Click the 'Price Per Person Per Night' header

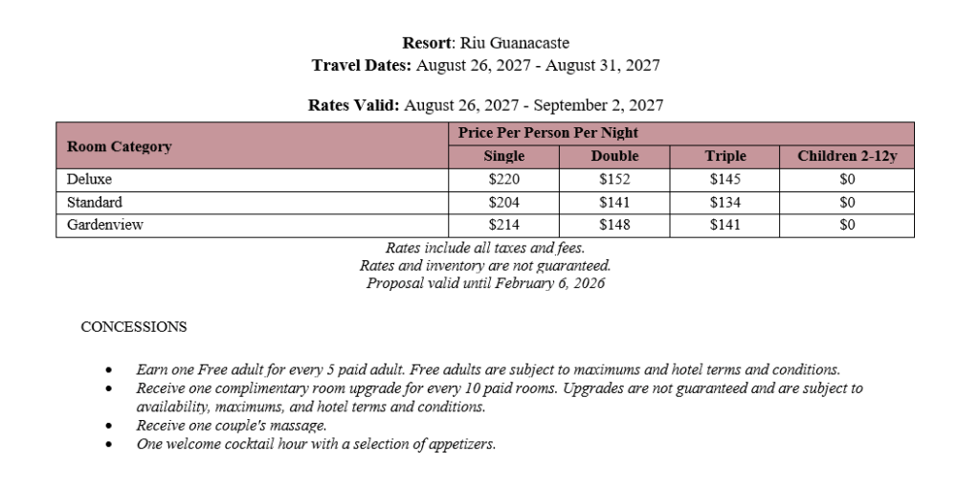[x=547, y=133]
